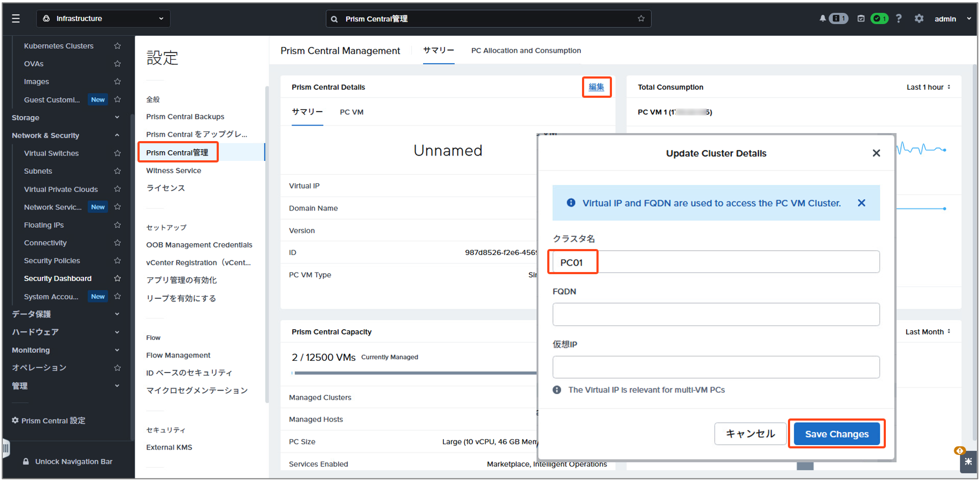Star the System Accou... item
The image size is (980, 481).
click(117, 297)
